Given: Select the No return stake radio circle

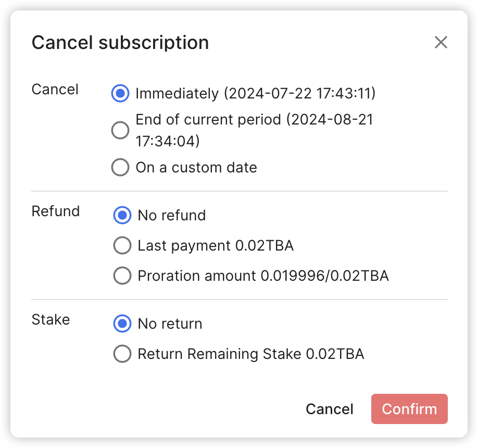Looking at the screenshot, I should coord(122,324).
